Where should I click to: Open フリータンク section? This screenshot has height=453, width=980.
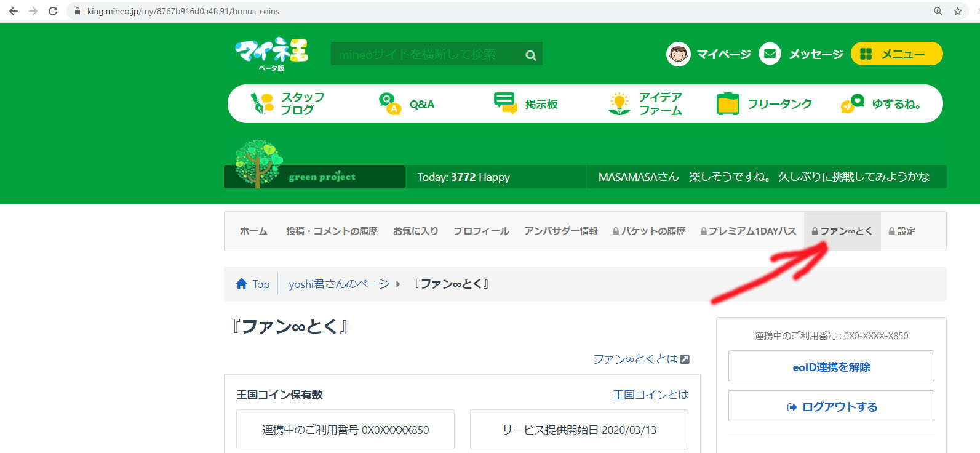pyautogui.click(x=765, y=104)
